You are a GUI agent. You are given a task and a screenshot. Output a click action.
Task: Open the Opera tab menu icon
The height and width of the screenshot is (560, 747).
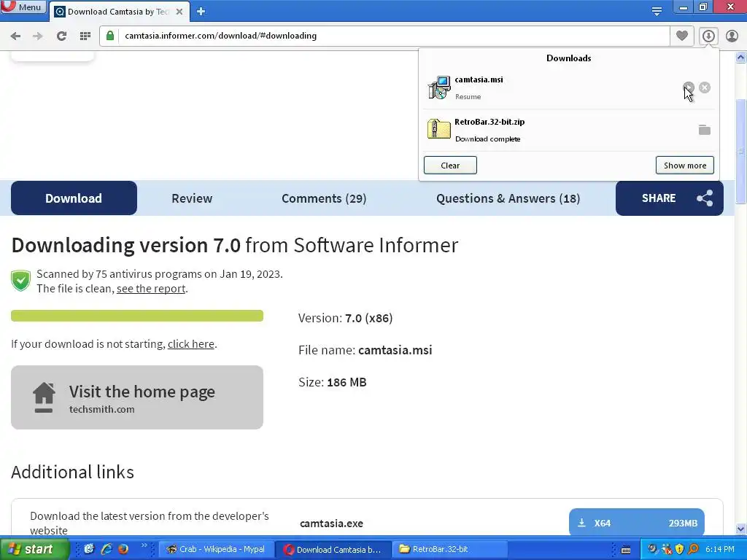(657, 11)
